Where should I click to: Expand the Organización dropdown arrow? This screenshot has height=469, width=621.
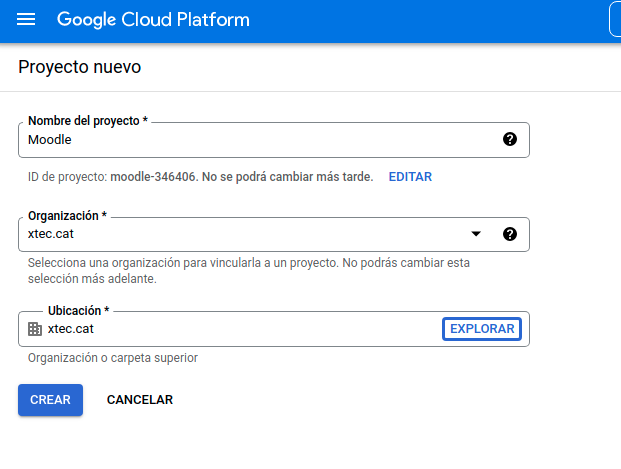tap(476, 234)
